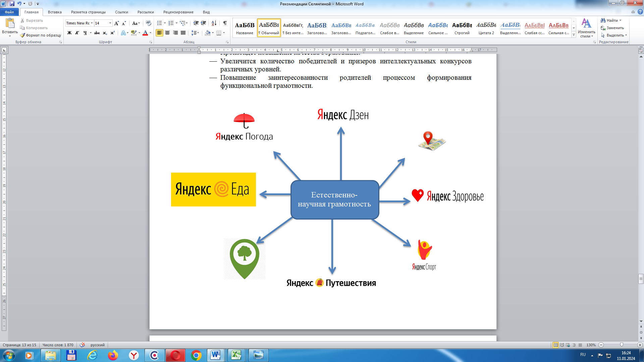The height and width of the screenshot is (362, 644).
Task: Toggle underline (Ч) formatting
Action: click(85, 33)
